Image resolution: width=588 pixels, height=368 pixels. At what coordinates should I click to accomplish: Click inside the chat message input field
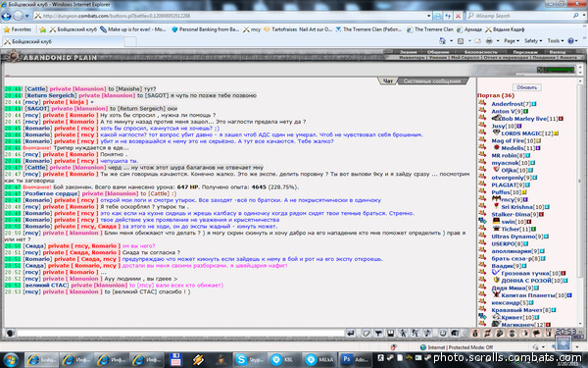180,333
